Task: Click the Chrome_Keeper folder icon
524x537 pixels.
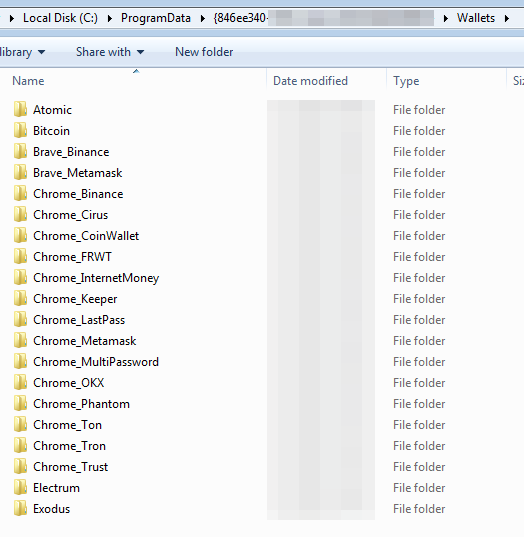Action: point(20,299)
